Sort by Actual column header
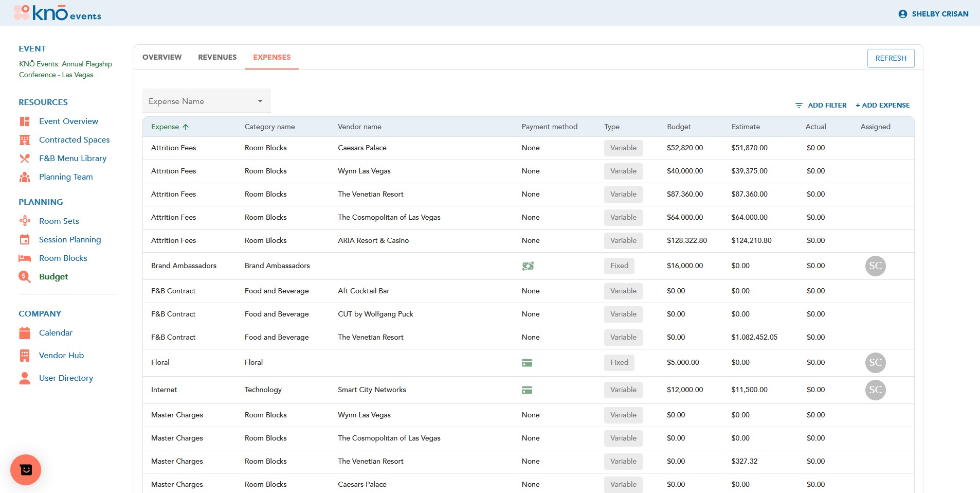The image size is (980, 493). (815, 127)
